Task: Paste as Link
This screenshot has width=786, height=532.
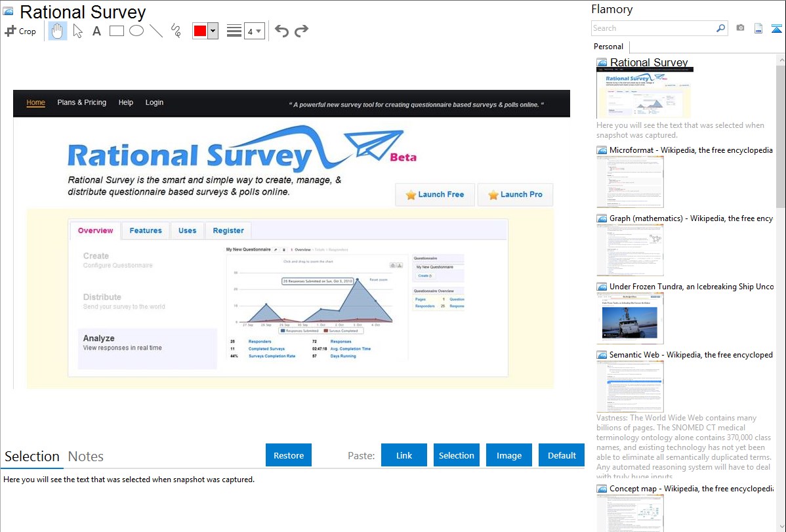Action: (x=404, y=455)
